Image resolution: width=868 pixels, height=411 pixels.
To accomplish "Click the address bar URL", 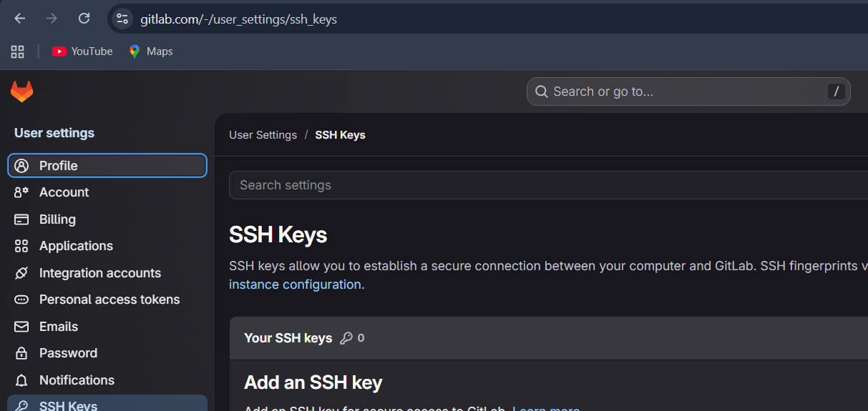I will [x=238, y=19].
